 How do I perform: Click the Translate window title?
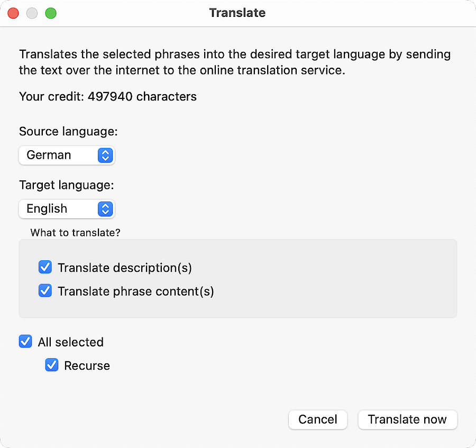click(237, 13)
